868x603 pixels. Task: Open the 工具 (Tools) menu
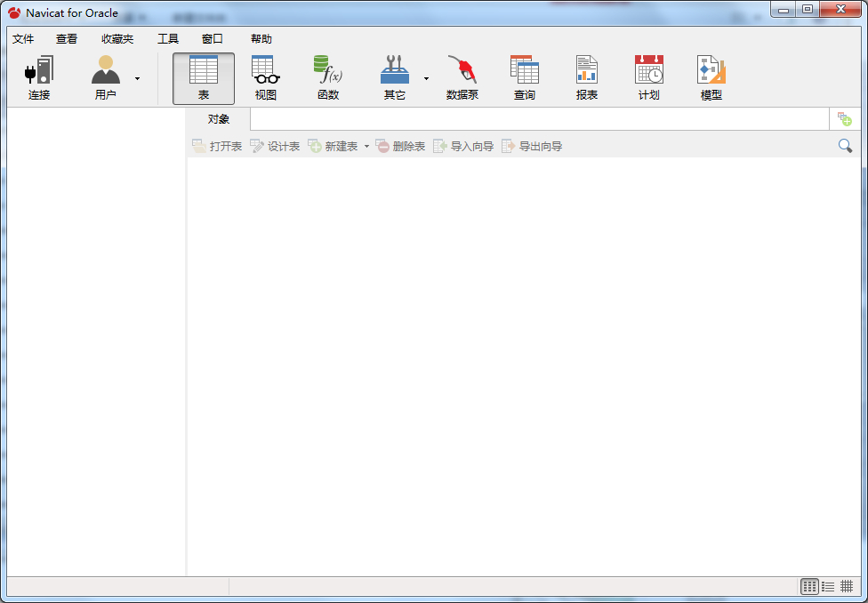coord(168,39)
